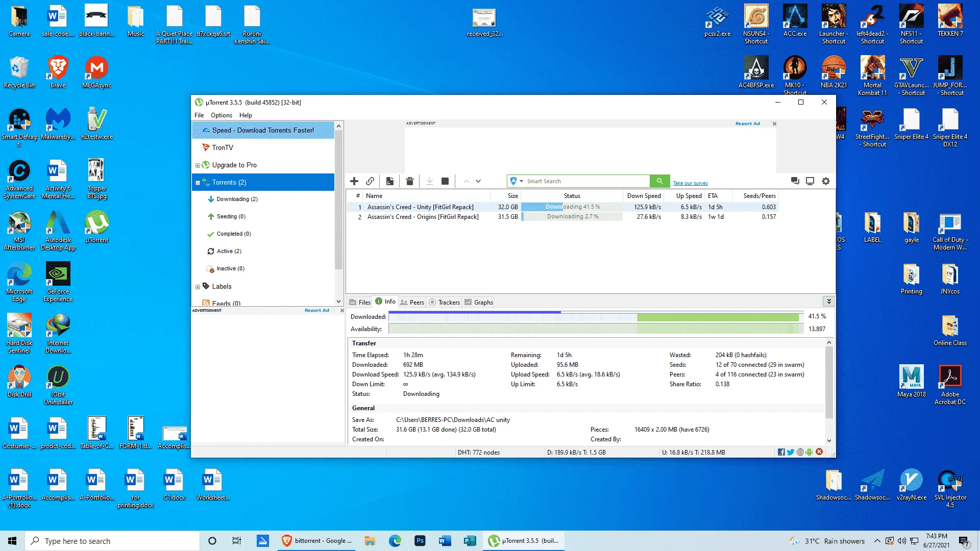This screenshot has width=980, height=551.
Task: Open the Help menu
Action: coord(246,115)
